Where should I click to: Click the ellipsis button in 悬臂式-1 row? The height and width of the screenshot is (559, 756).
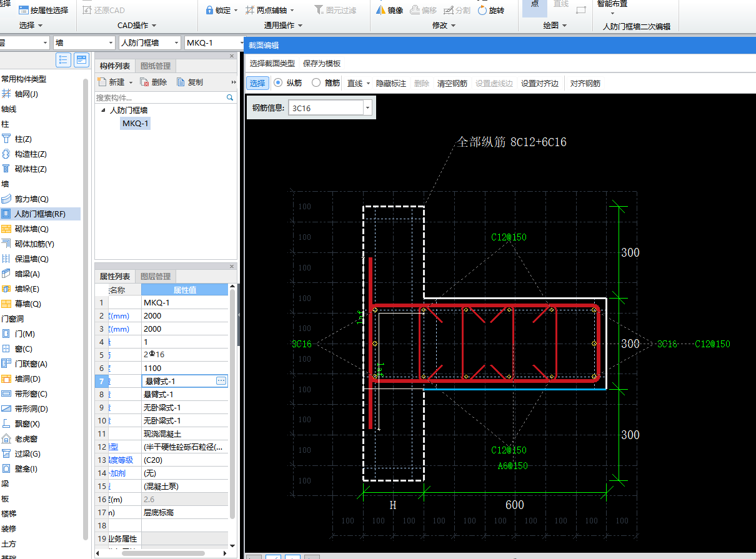221,380
